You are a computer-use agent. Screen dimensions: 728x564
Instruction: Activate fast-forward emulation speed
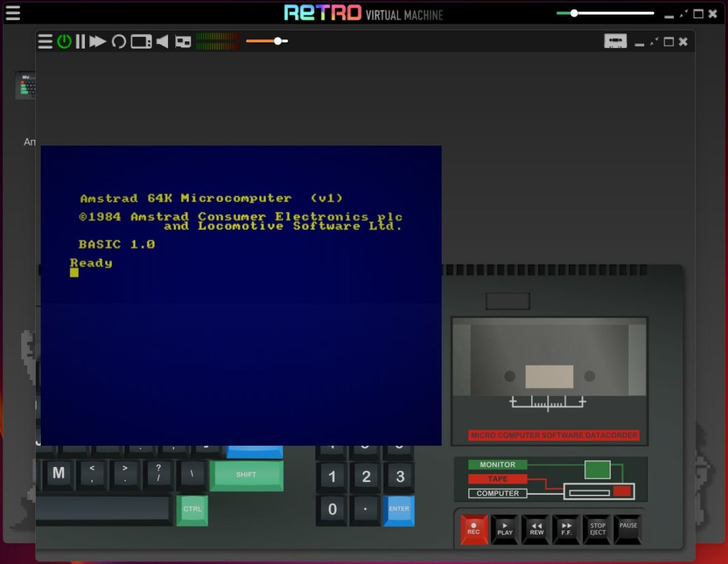pos(98,41)
